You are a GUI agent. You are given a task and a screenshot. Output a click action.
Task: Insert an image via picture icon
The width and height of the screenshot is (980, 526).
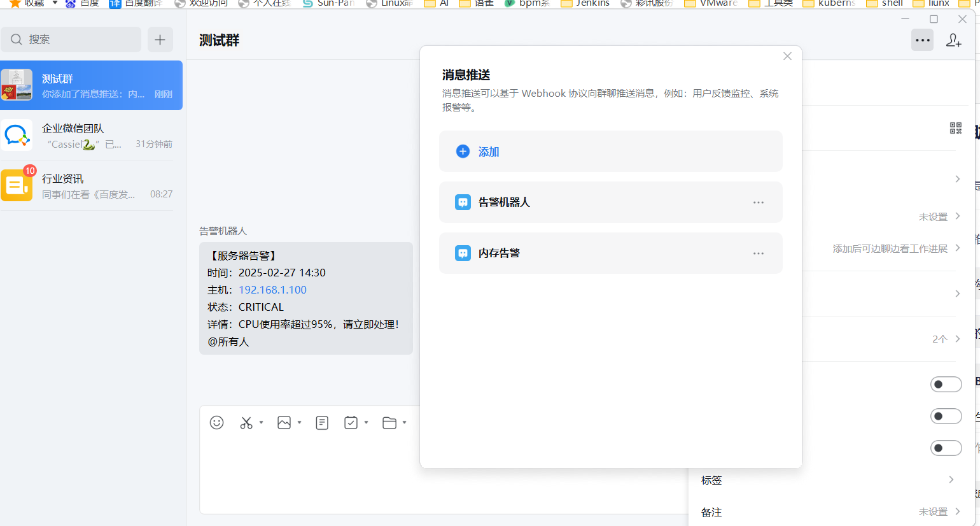pyautogui.click(x=284, y=423)
